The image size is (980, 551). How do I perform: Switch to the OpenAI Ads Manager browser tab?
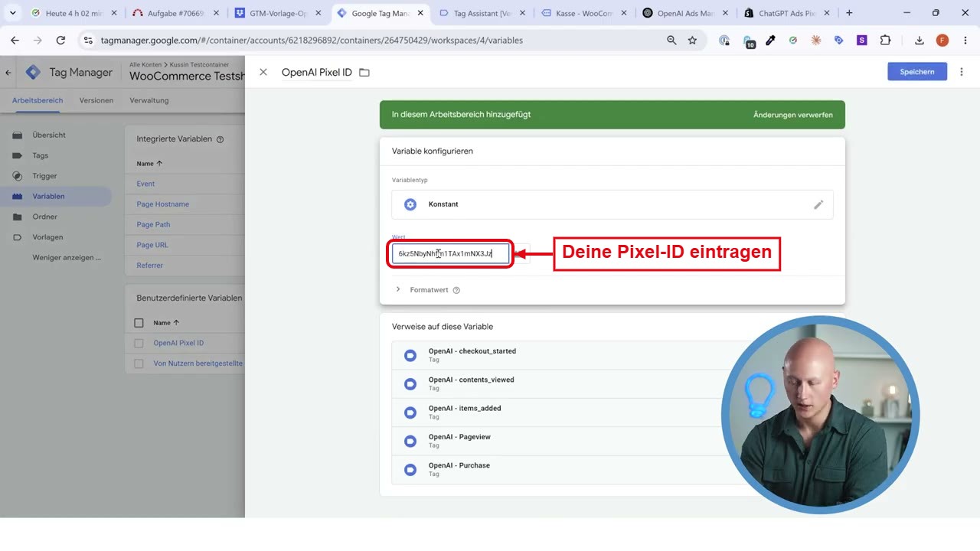point(684,13)
